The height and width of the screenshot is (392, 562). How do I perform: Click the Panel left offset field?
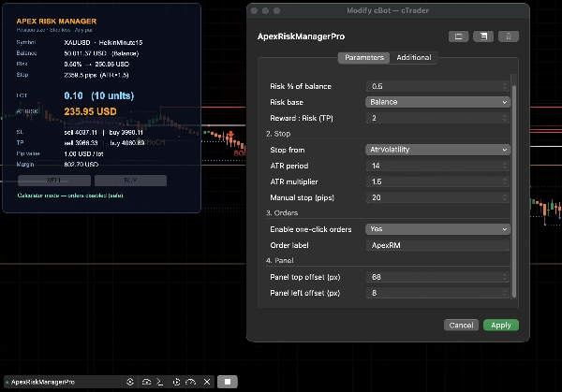click(x=437, y=293)
